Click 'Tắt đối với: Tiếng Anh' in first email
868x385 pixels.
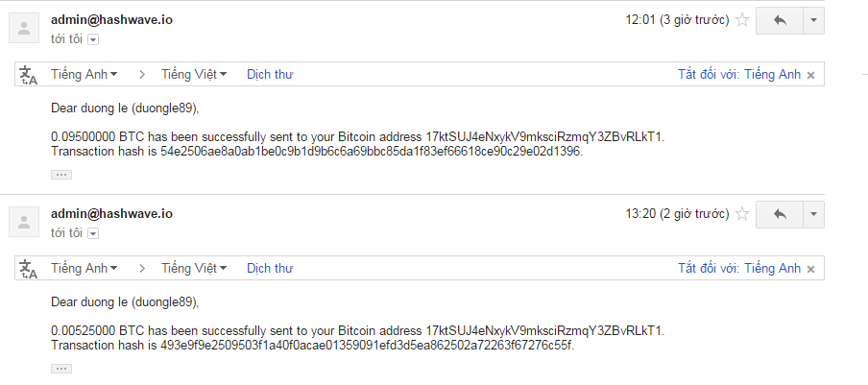[738, 74]
